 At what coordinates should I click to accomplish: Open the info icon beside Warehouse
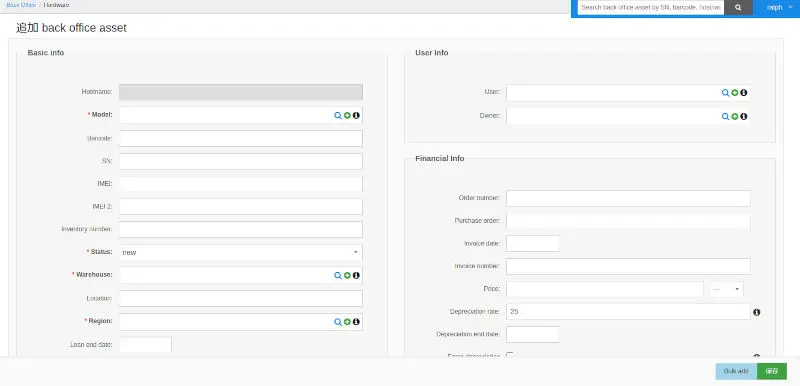pos(356,275)
